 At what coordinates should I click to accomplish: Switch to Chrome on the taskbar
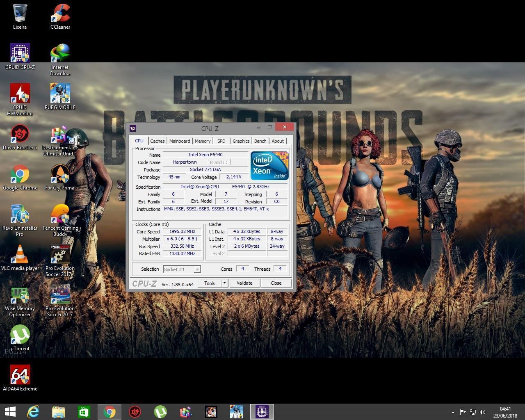pyautogui.click(x=109, y=411)
